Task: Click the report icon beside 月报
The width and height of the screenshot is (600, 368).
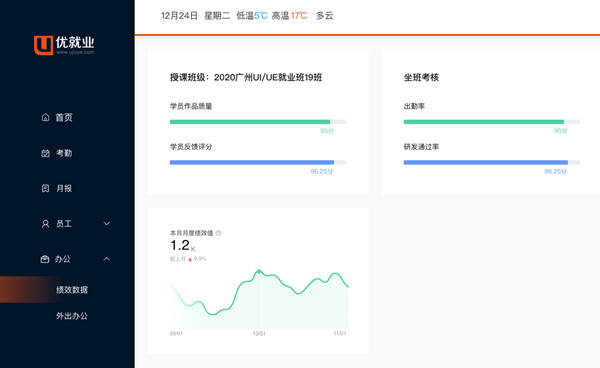Action: pyautogui.click(x=45, y=188)
